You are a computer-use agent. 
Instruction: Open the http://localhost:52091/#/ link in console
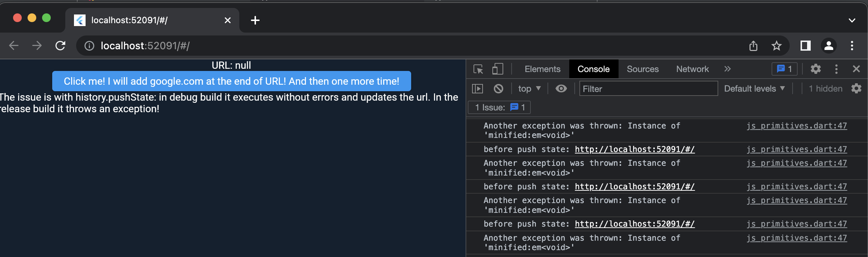(x=634, y=149)
